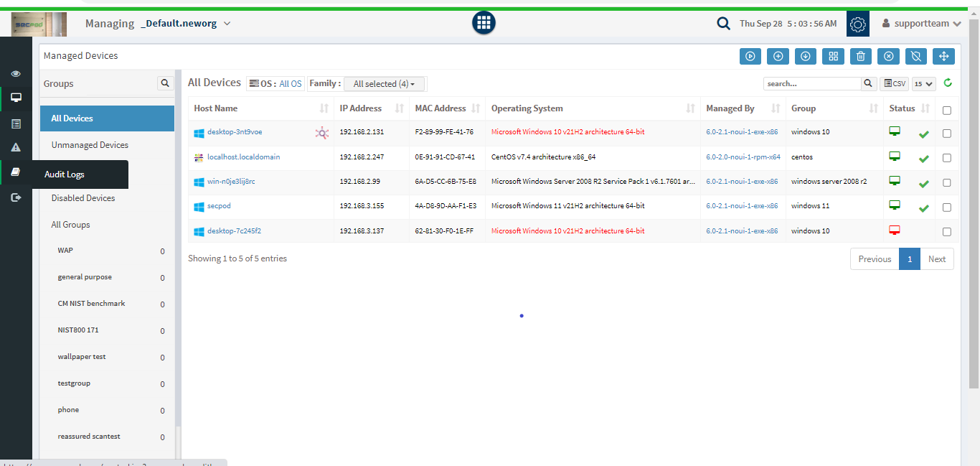
Task: Sort table by IP Address column
Action: tap(372, 108)
